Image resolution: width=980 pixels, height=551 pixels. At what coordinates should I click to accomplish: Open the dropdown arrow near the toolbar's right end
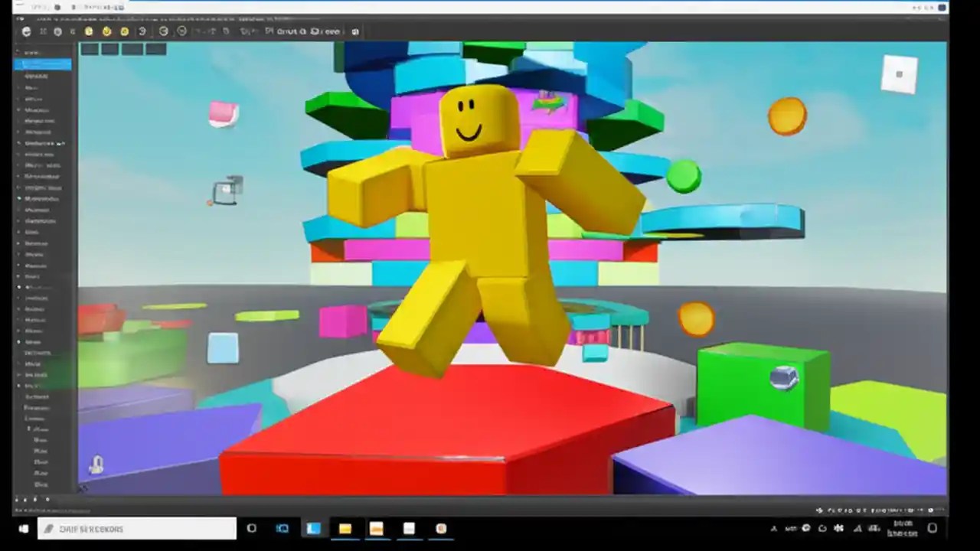click(x=354, y=31)
